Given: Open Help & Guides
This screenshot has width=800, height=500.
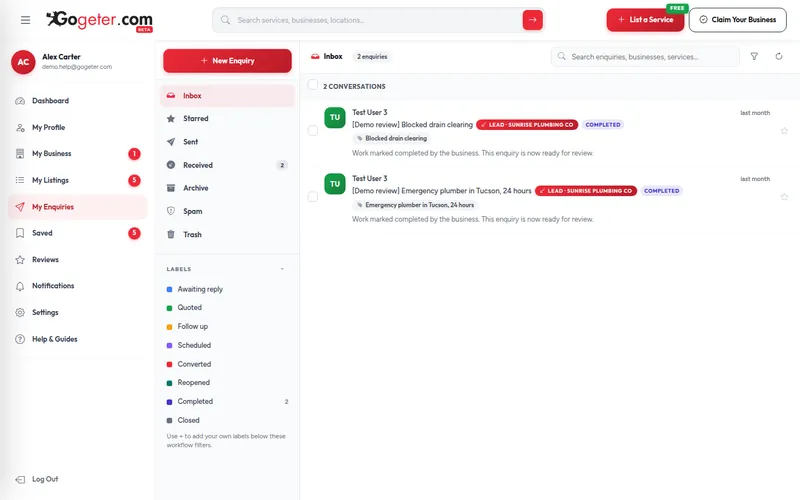Looking at the screenshot, I should pos(78,339).
